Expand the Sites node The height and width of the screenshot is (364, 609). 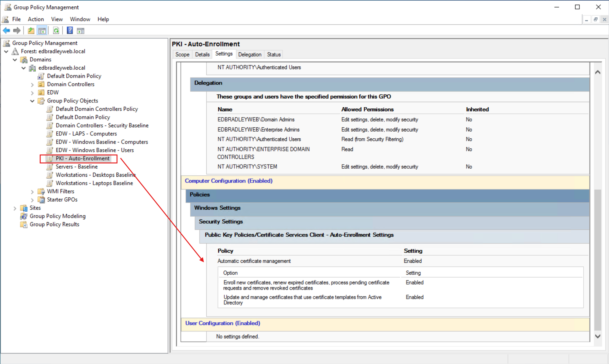pyautogui.click(x=15, y=208)
